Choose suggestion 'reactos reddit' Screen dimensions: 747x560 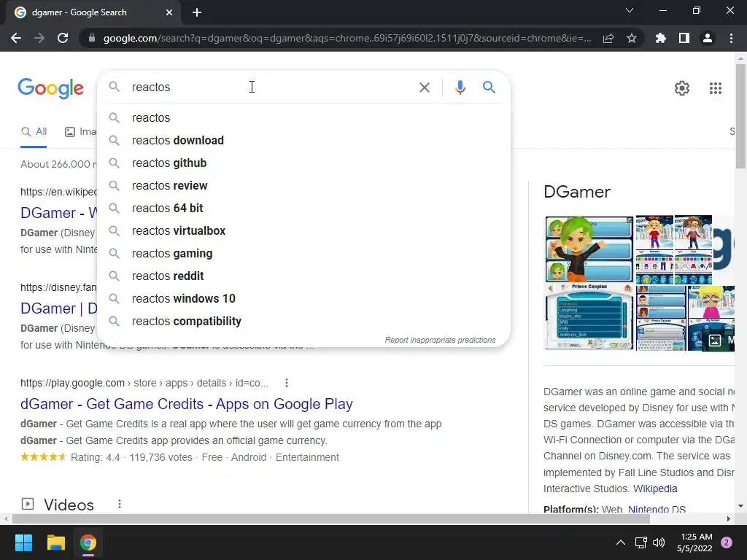(304, 276)
